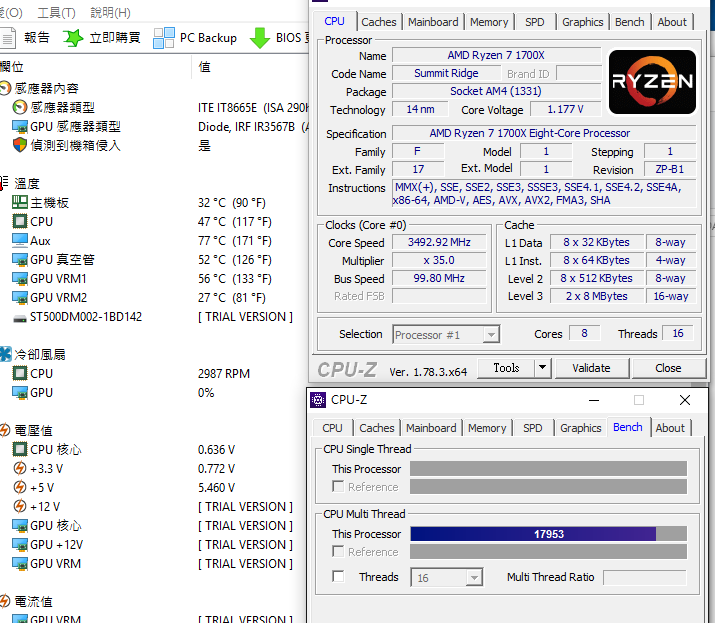The image size is (715, 623).
Task: Click the 報告 report icon in AIDA64 toolbar
Action: point(7,37)
